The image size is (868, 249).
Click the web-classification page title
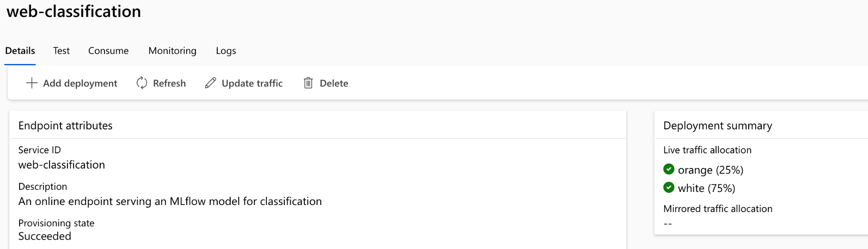tap(74, 11)
